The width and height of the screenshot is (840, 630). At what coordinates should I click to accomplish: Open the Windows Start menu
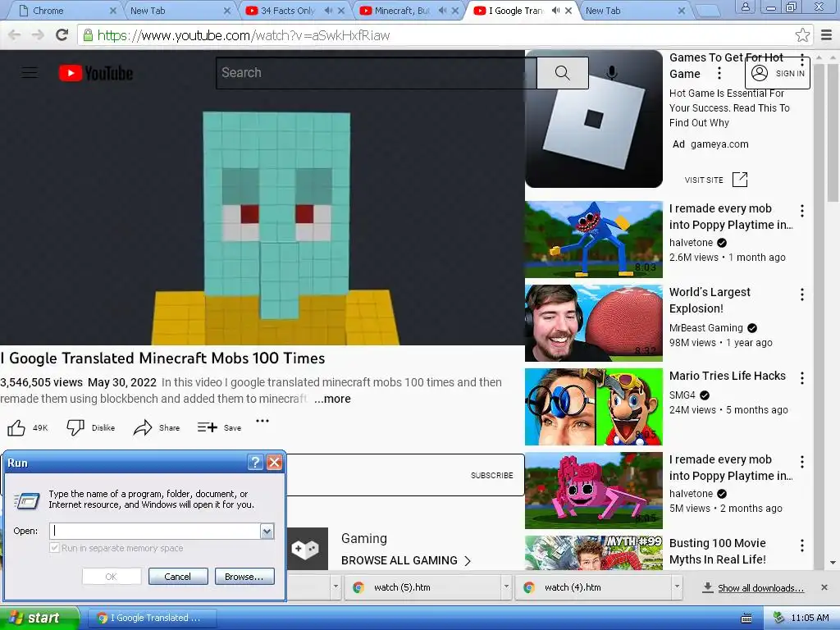pos(39,619)
